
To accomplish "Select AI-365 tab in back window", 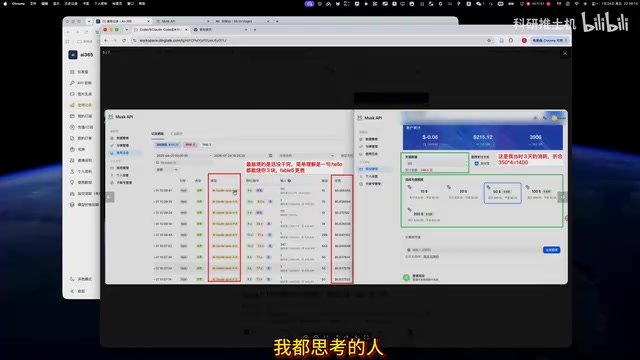I will click(x=122, y=21).
